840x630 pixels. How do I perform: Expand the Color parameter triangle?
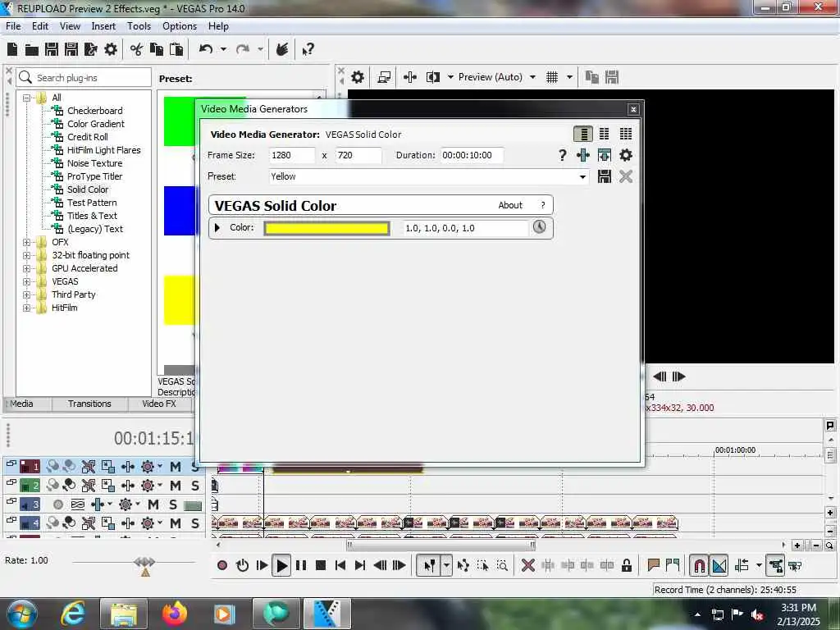(x=217, y=228)
